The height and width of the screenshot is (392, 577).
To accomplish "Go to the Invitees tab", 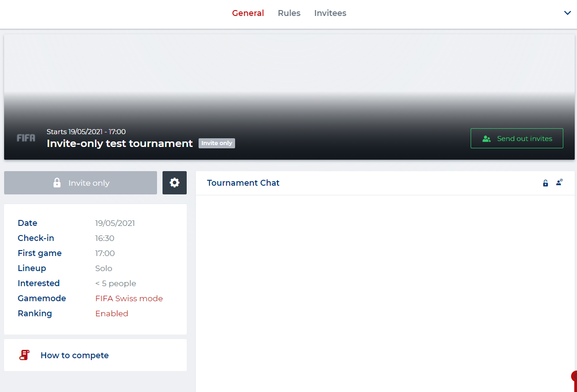I will click(330, 13).
